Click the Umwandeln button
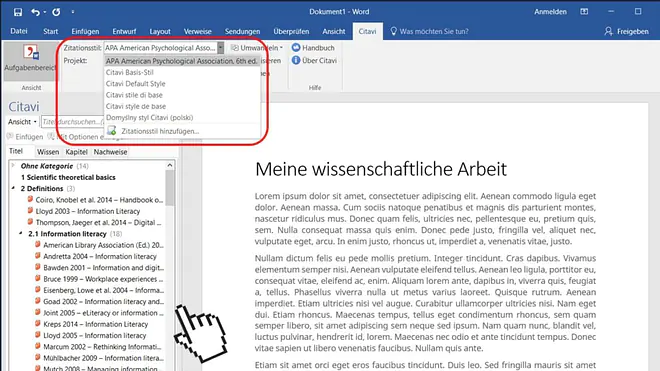The width and height of the screenshot is (660, 371). 257,48
